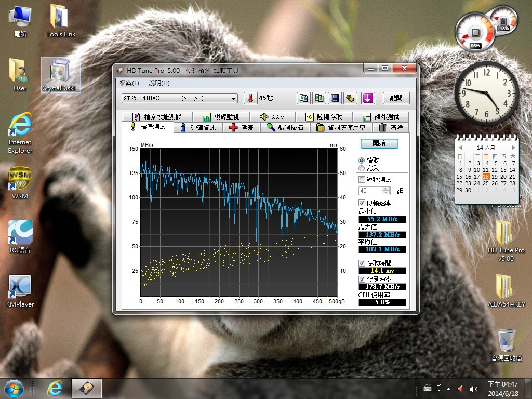The image size is (532, 399).
Task: Increase short stroke gB spinner value
Action: pyautogui.click(x=386, y=189)
